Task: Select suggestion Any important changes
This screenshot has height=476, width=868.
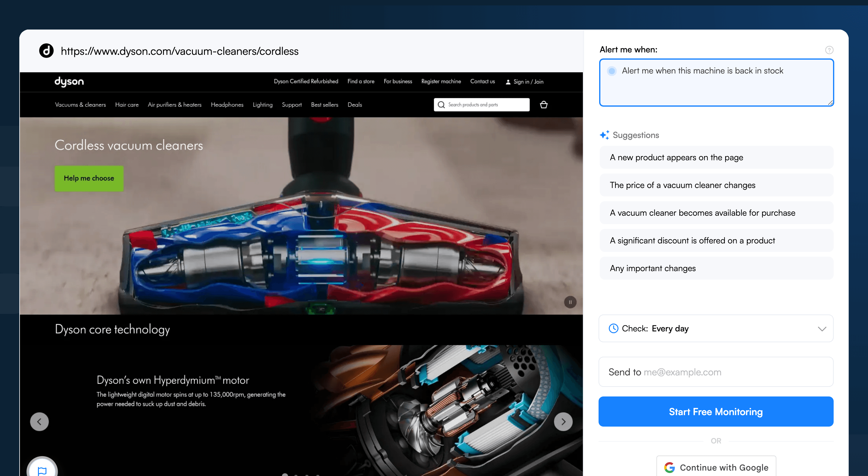Action: coord(716,268)
